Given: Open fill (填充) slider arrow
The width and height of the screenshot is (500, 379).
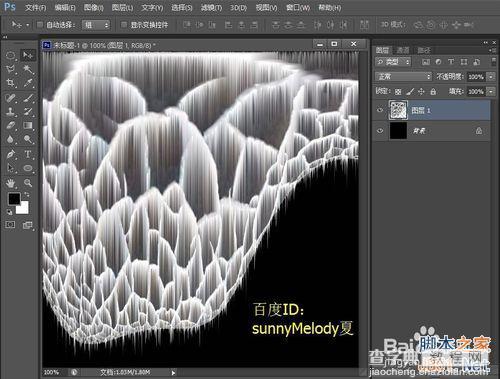Looking at the screenshot, I should [491, 91].
